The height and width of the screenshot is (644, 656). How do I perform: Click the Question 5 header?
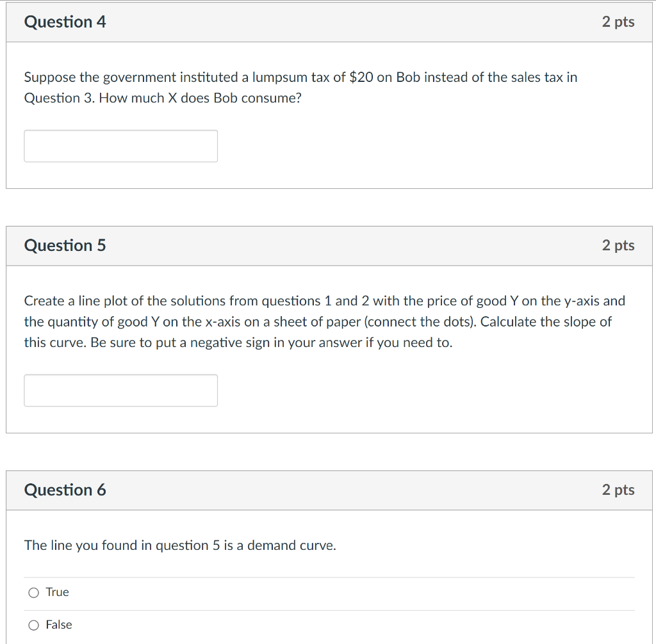[65, 245]
